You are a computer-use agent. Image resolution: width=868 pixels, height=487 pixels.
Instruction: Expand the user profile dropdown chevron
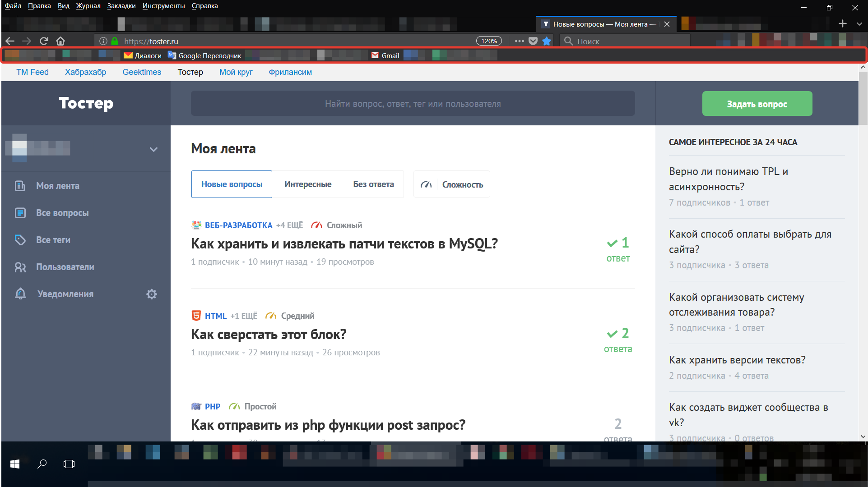click(153, 149)
